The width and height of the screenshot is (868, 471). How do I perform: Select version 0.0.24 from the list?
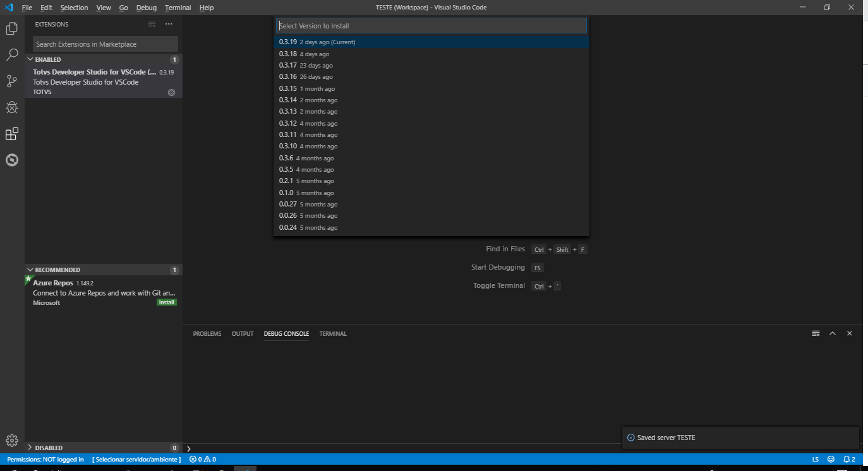[431, 227]
